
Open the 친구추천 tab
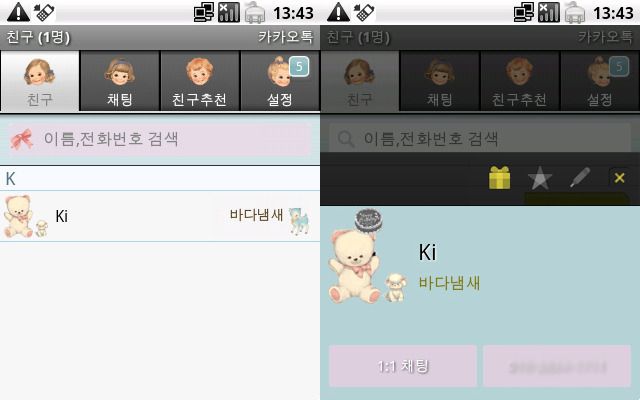point(200,81)
